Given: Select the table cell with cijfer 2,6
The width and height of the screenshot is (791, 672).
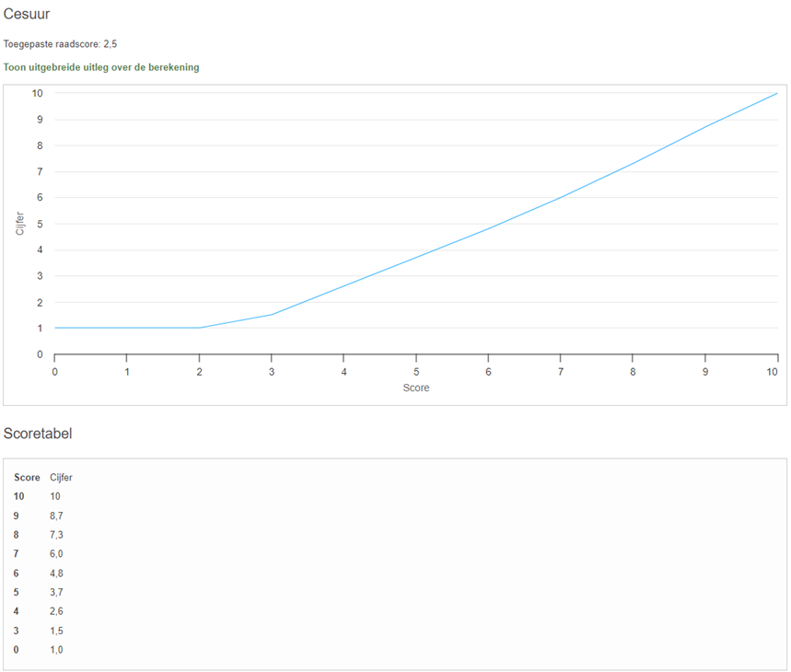Looking at the screenshot, I should (x=56, y=611).
